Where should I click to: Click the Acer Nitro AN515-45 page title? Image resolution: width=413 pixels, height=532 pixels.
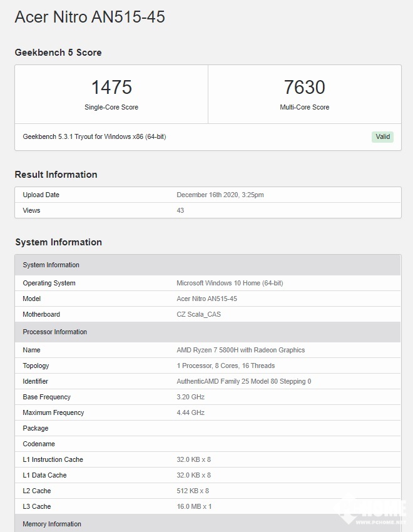[89, 17]
